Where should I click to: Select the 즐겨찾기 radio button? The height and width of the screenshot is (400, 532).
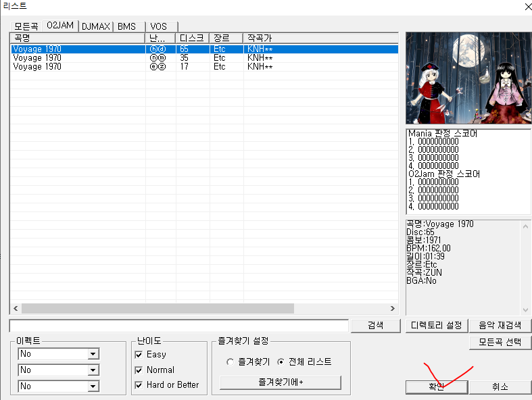[230, 362]
